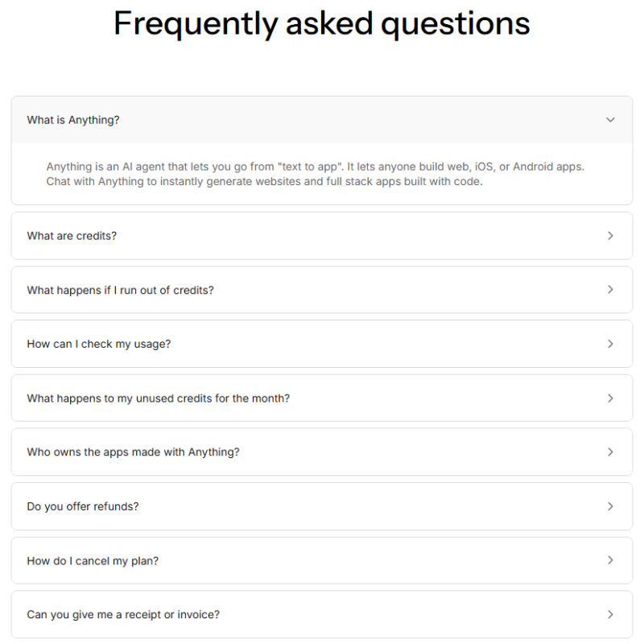Open "How can I check my usage?" answer

(x=99, y=344)
